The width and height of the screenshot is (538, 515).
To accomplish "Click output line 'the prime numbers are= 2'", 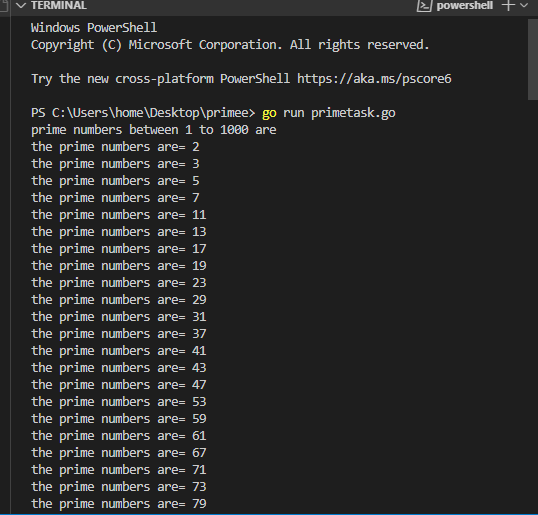I will 115,147.
